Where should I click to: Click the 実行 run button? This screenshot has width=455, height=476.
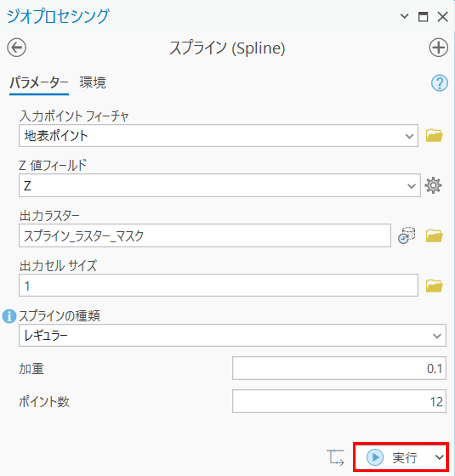pyautogui.click(x=393, y=457)
